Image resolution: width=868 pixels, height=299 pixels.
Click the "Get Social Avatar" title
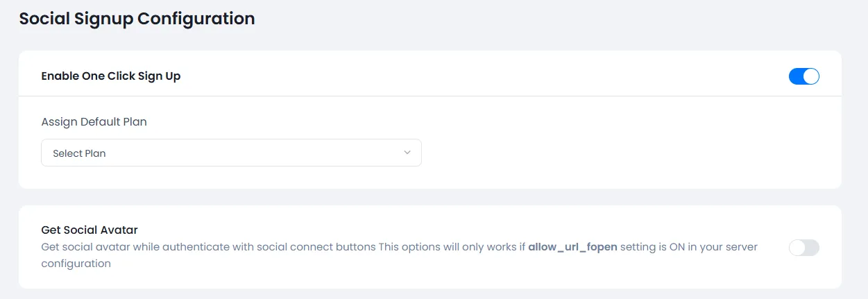[x=90, y=230]
